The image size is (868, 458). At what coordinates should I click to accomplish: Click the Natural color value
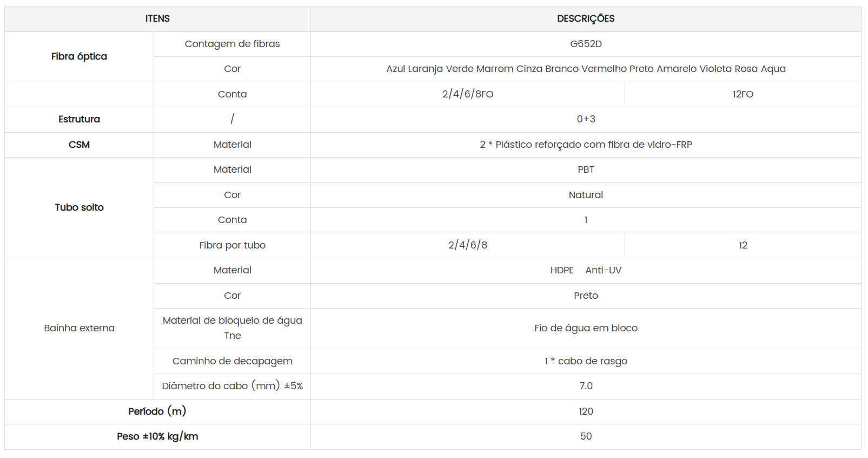[586, 195]
